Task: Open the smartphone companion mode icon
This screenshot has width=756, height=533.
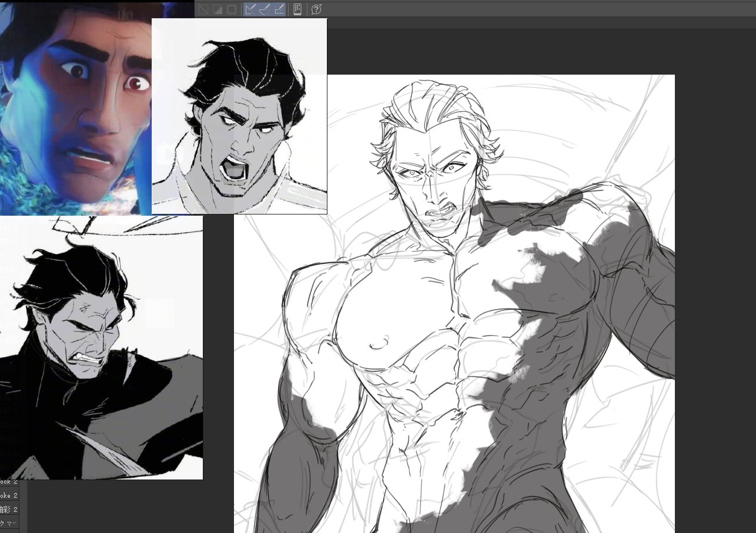Action: tap(297, 9)
